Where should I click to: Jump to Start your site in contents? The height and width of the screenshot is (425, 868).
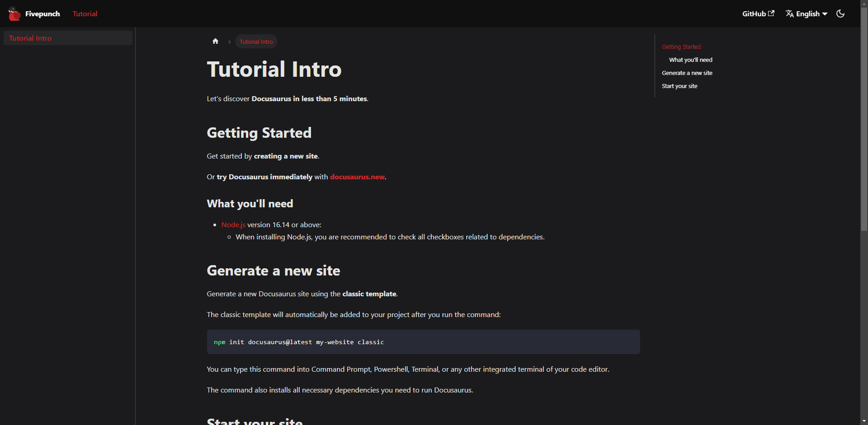point(679,86)
